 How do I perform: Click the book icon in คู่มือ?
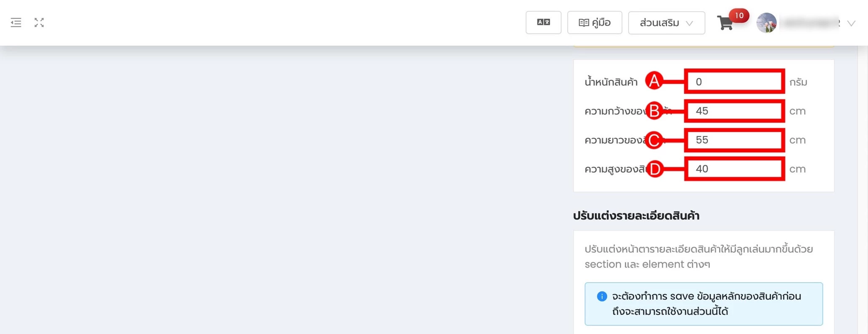pyautogui.click(x=583, y=23)
